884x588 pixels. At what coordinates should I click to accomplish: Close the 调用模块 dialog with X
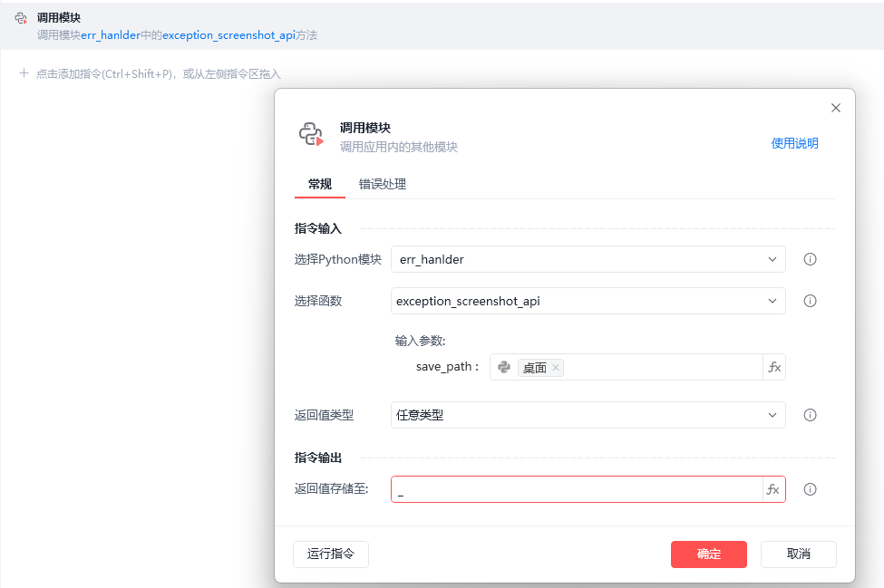(836, 108)
